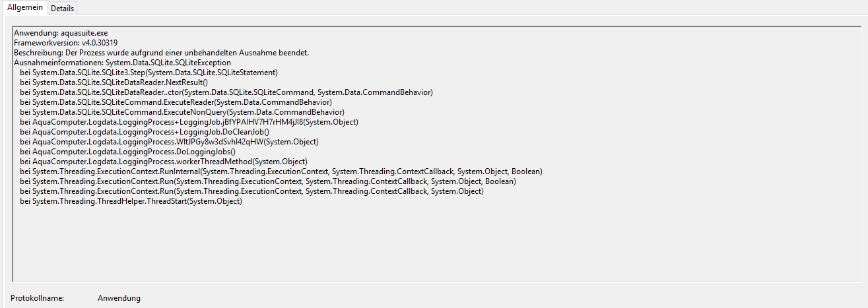The height and width of the screenshot is (308, 868).
Task: Click the ExecutionContext.RunInternal stack line
Action: [281, 171]
